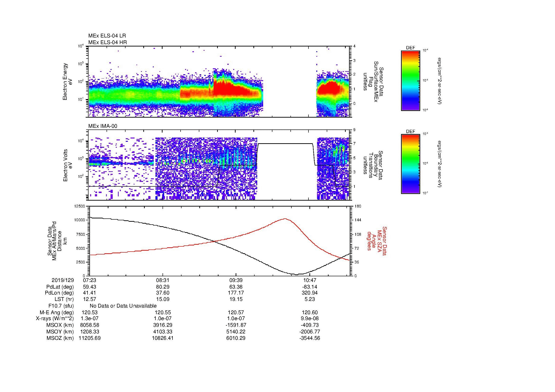Click the 'No Data or Data Unavailable' message
The width and height of the screenshot is (555, 392).
(123, 306)
